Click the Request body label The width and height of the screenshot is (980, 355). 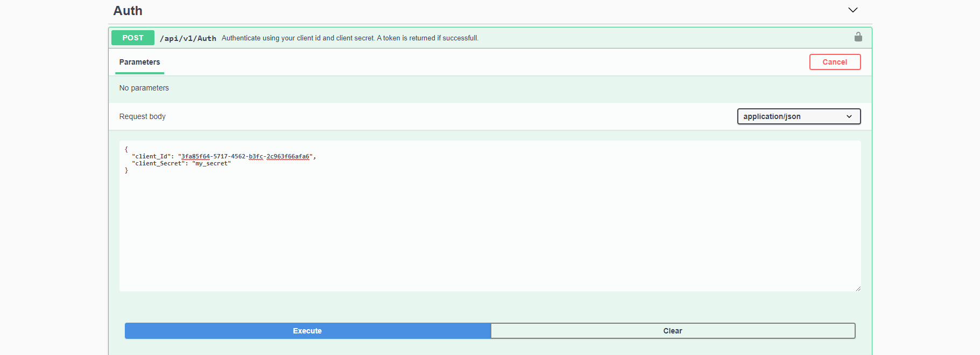(142, 116)
